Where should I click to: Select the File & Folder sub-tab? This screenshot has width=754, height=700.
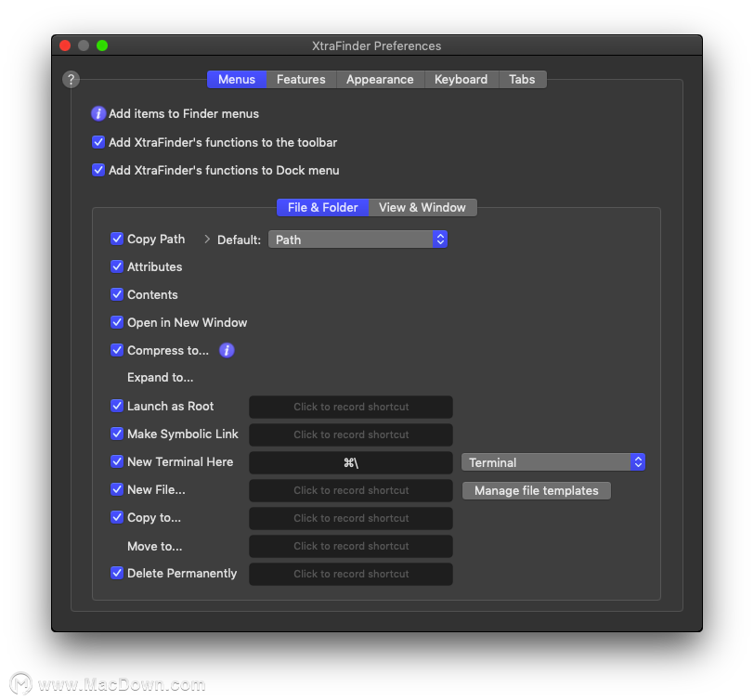[x=322, y=208]
